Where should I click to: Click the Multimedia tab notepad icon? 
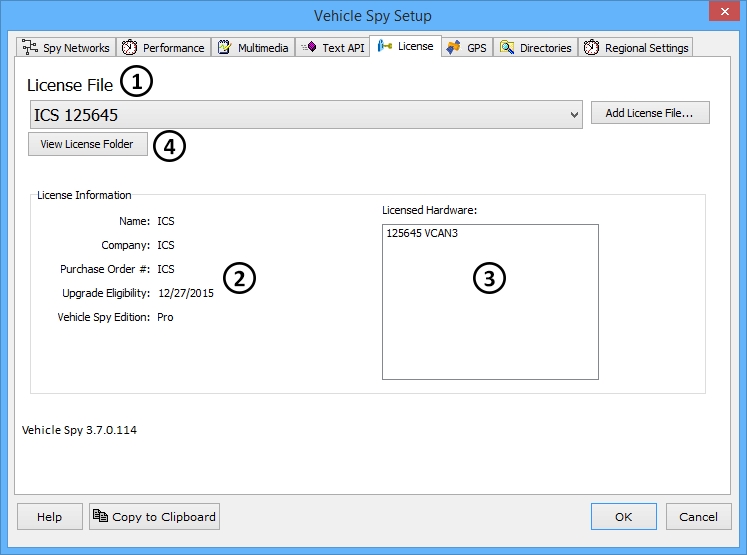(225, 48)
